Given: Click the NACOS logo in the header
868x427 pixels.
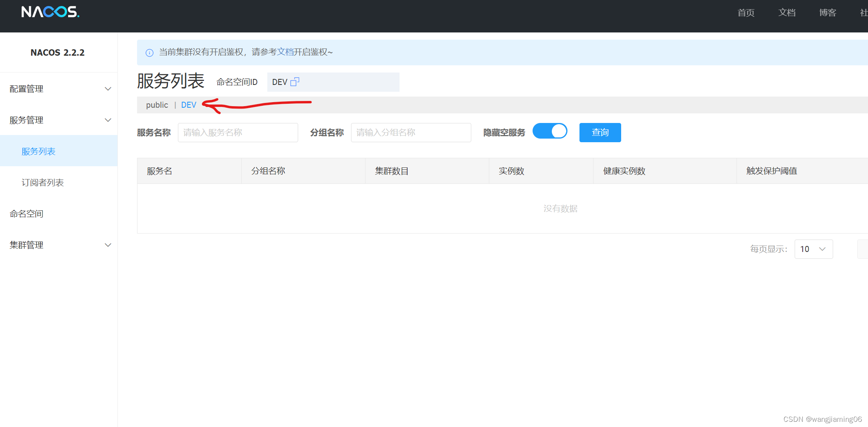Looking at the screenshot, I should [x=50, y=12].
